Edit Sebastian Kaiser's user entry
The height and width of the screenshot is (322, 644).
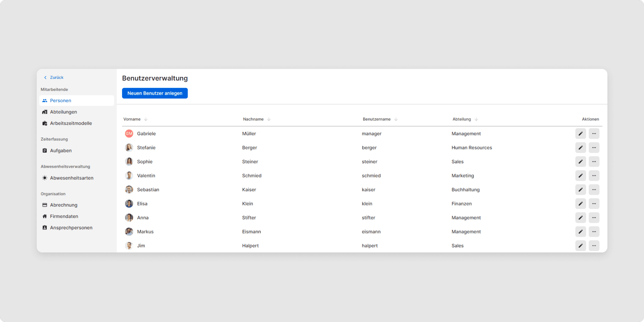pyautogui.click(x=581, y=190)
